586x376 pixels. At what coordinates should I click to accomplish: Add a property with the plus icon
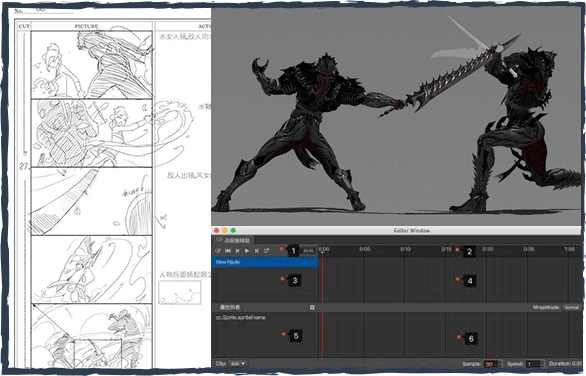tap(312, 307)
